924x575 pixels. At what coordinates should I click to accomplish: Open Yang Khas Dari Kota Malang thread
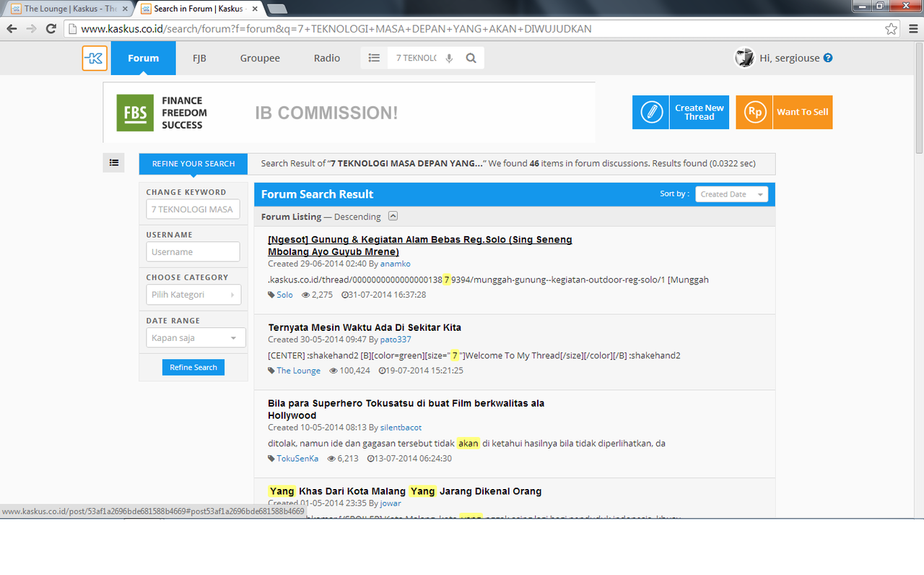tap(405, 491)
